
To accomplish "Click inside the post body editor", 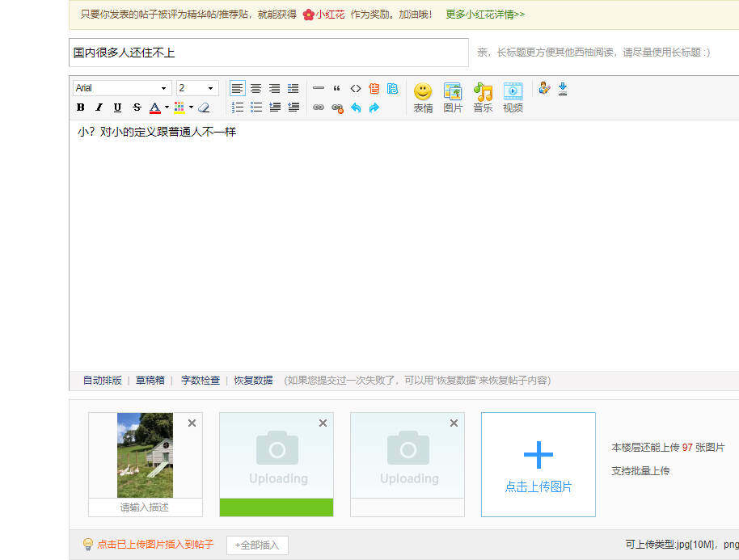I will (x=404, y=245).
